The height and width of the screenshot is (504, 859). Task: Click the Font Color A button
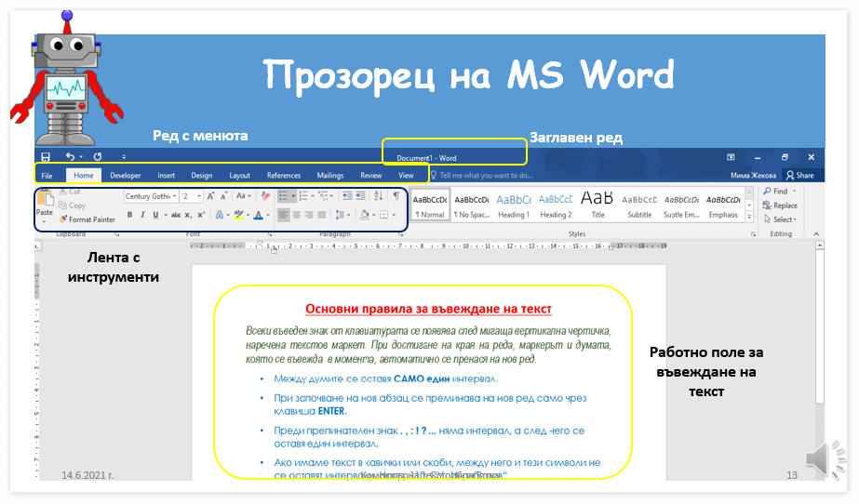click(259, 215)
